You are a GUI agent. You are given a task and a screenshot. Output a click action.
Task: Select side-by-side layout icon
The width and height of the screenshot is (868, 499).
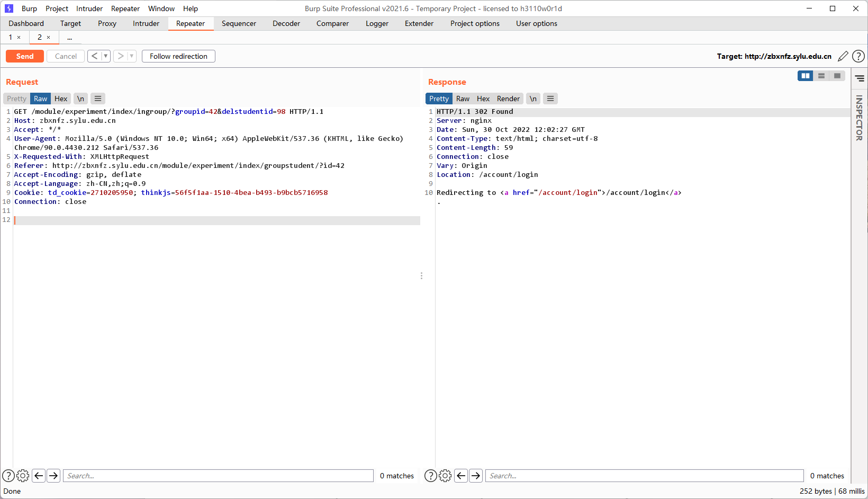tap(806, 76)
